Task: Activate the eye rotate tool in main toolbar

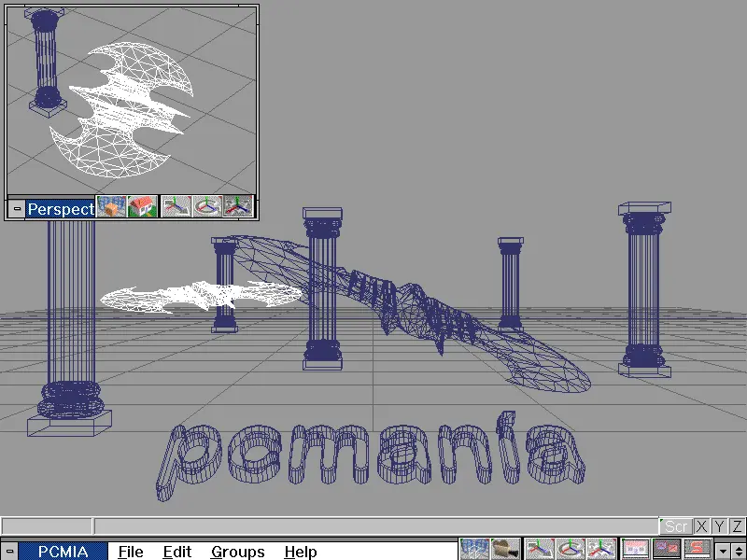Action: pyautogui.click(x=571, y=550)
